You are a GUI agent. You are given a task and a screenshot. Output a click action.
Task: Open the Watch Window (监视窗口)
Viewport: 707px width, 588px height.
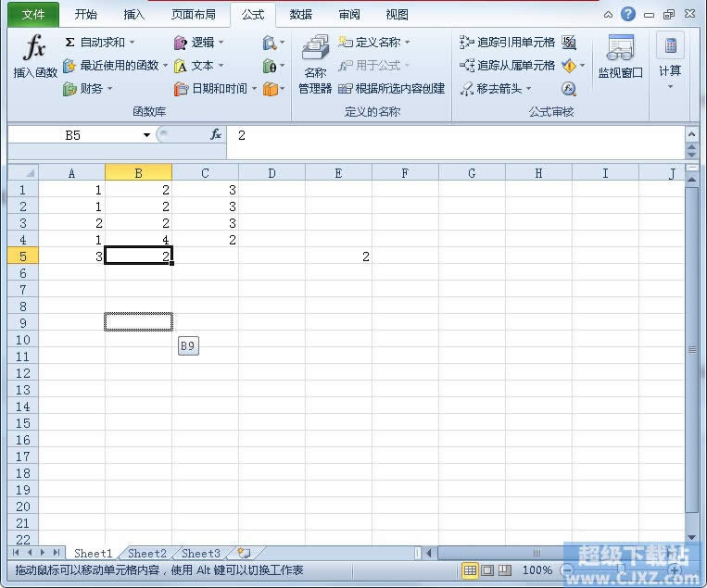click(621, 56)
